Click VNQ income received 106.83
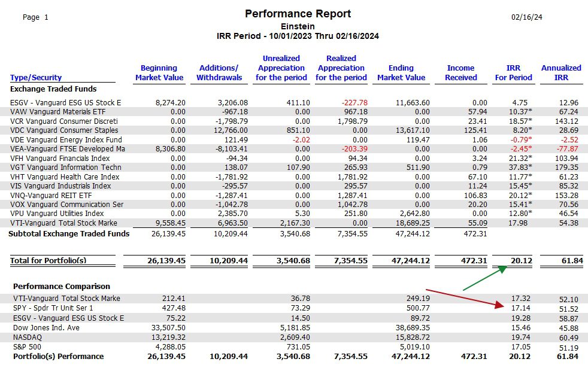The image size is (588, 365). tap(475, 195)
